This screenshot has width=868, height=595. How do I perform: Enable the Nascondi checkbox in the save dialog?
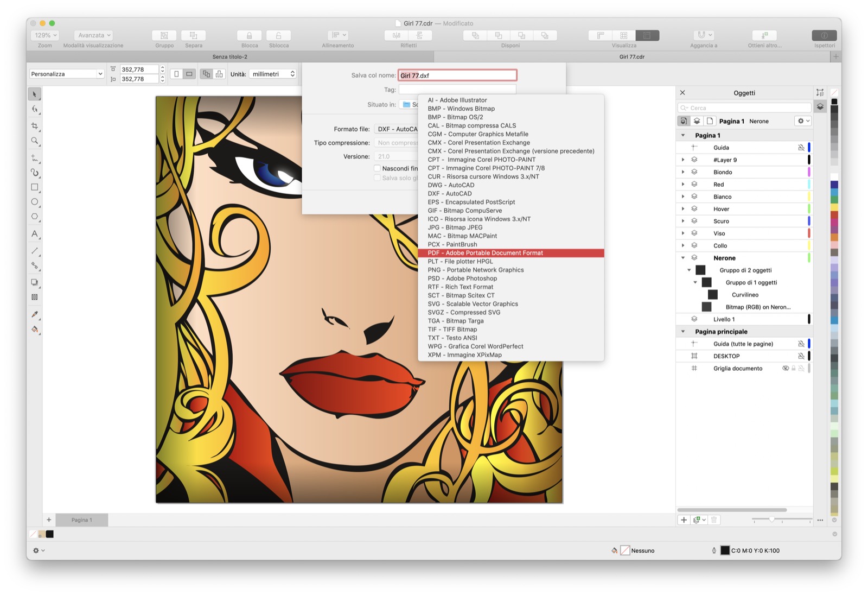(x=377, y=168)
